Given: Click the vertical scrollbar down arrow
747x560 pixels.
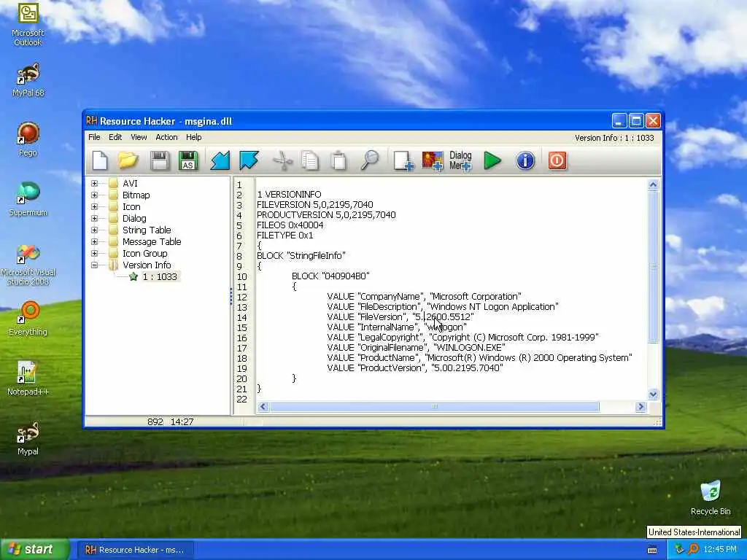Looking at the screenshot, I should pos(653,394).
